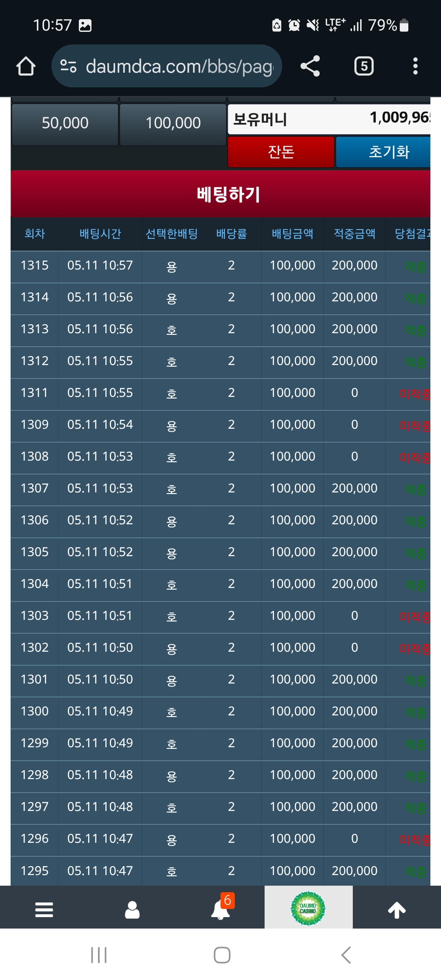Click the 선택한배팅 column header
Screen dimensions: 441x980
click(x=171, y=234)
